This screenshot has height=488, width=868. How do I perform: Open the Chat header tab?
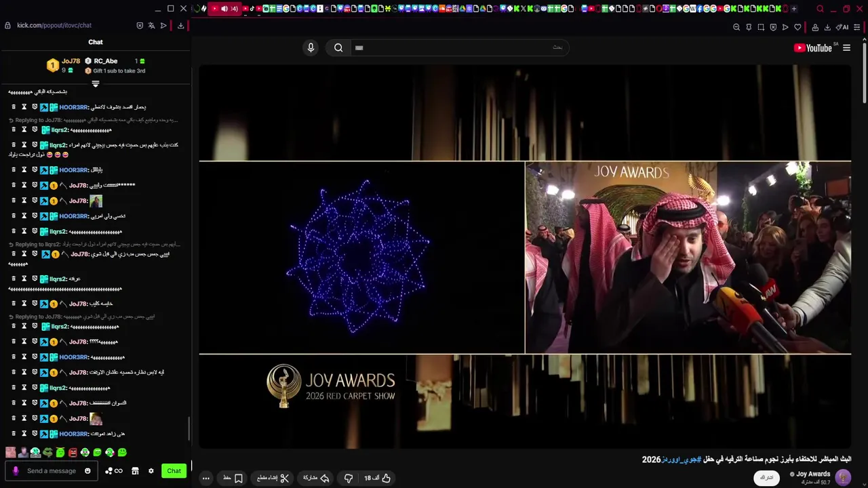point(96,42)
